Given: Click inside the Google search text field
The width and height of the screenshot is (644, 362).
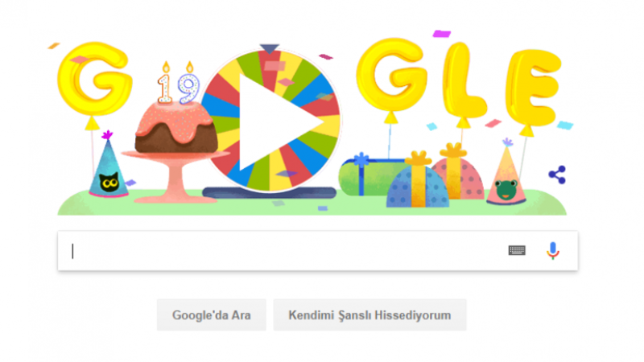Looking at the screenshot, I should [x=287, y=251].
